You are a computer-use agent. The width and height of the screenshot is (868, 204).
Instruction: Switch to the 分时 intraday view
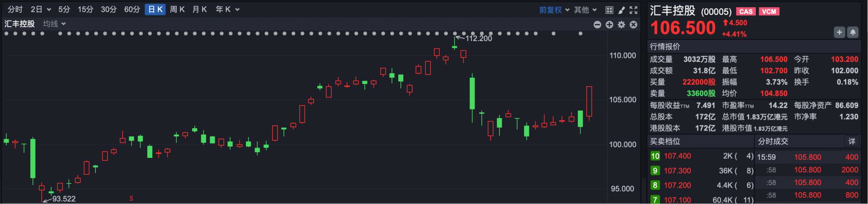[x=15, y=9]
